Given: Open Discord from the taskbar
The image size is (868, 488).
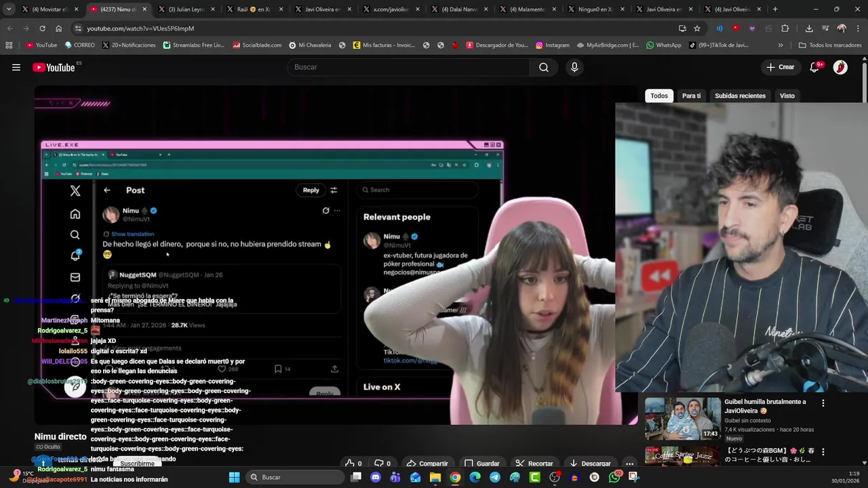Looking at the screenshot, I should [376, 477].
